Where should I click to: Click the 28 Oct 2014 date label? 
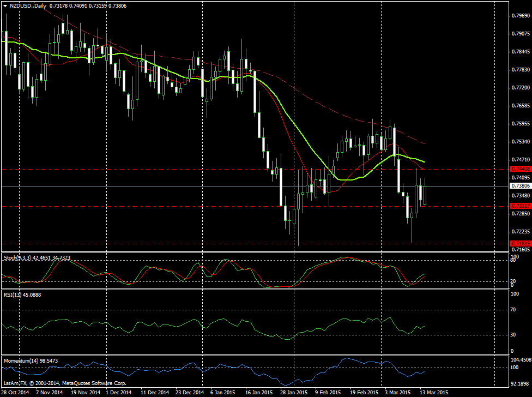15,392
